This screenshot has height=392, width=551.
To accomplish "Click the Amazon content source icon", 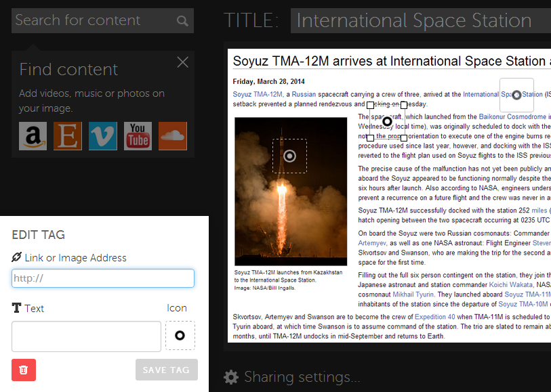I will (33, 136).
